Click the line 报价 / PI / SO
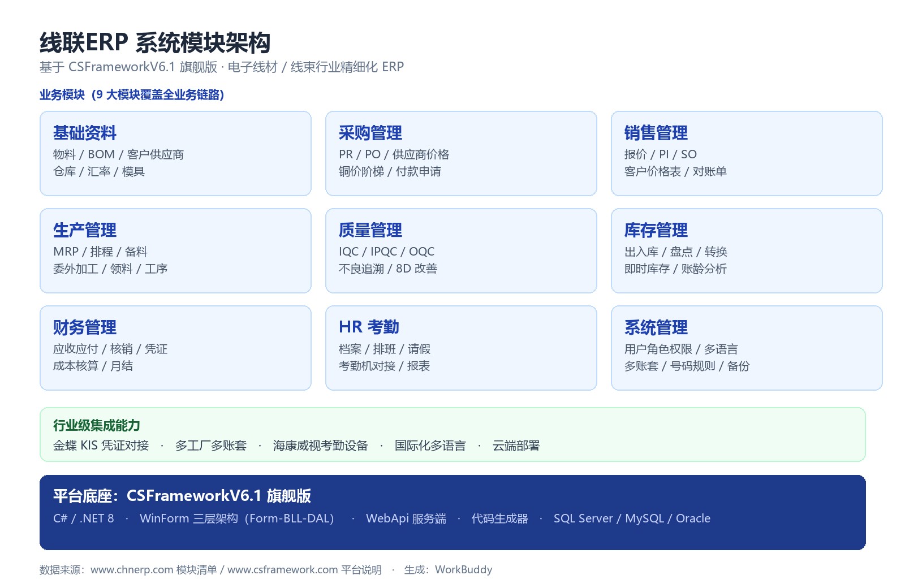Screen dimensions: 905x588 pyautogui.click(x=661, y=154)
